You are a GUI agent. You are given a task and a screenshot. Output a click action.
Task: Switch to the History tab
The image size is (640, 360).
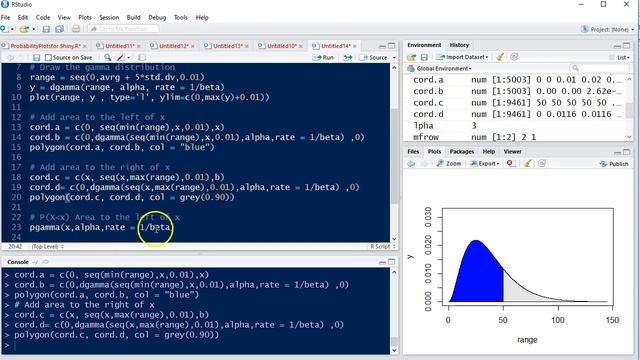click(x=459, y=45)
